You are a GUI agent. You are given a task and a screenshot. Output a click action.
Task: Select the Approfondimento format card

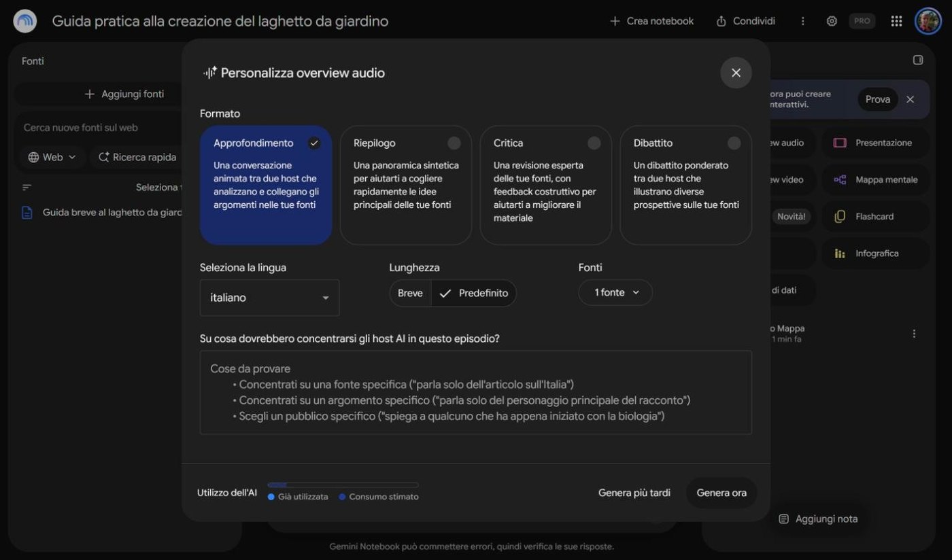pyautogui.click(x=266, y=185)
